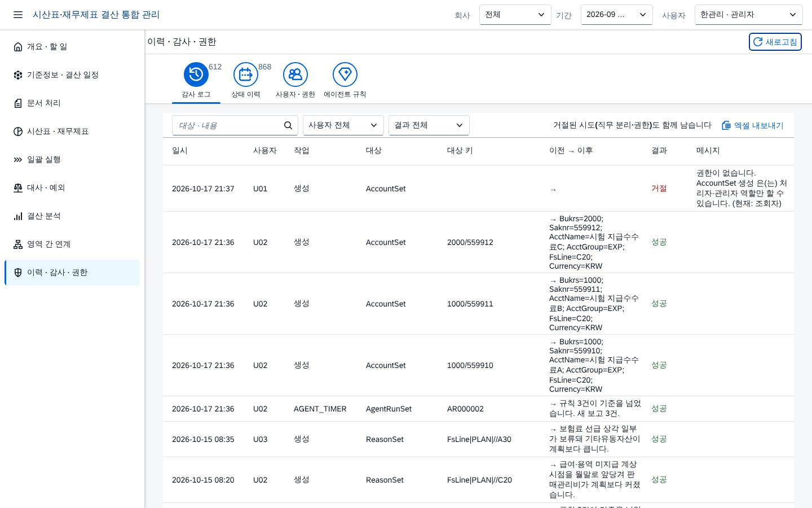Click the 개요 · 할 일 home icon
The image size is (812, 508).
click(18, 47)
